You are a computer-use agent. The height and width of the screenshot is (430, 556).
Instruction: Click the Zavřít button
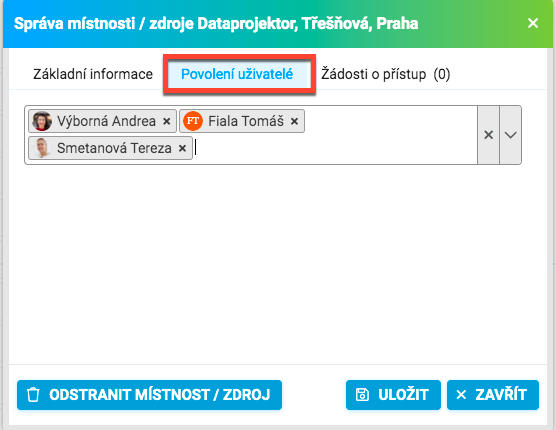(493, 395)
